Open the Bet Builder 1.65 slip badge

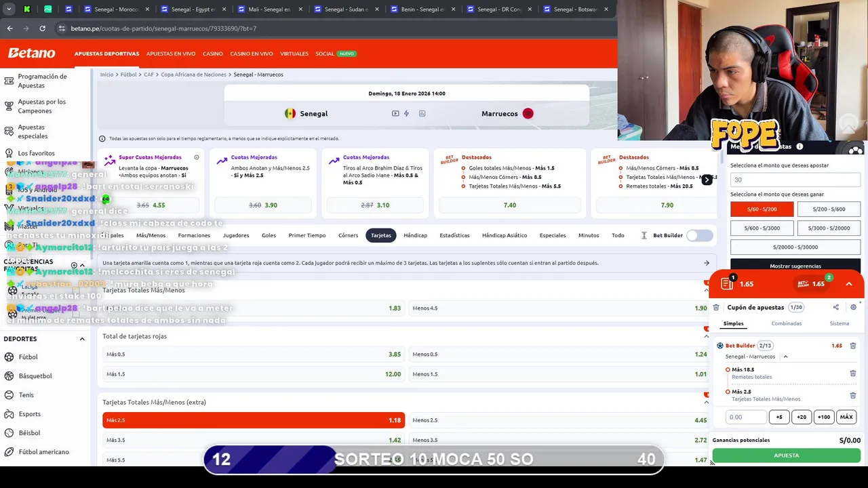811,283
